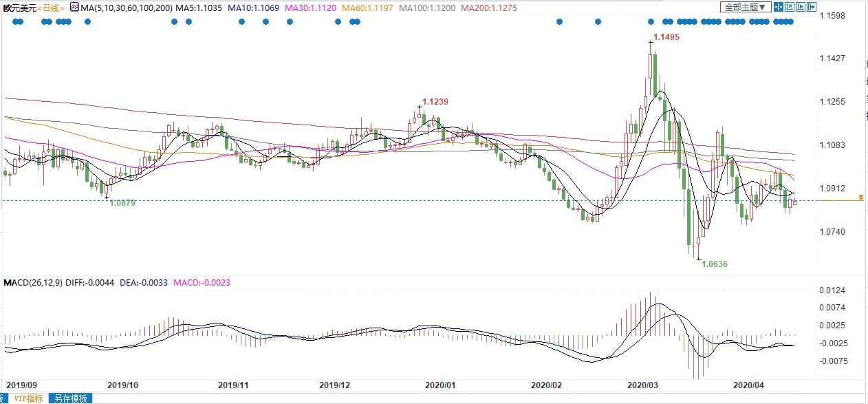Click the lone blue event dot above February 2020

[x=559, y=21]
